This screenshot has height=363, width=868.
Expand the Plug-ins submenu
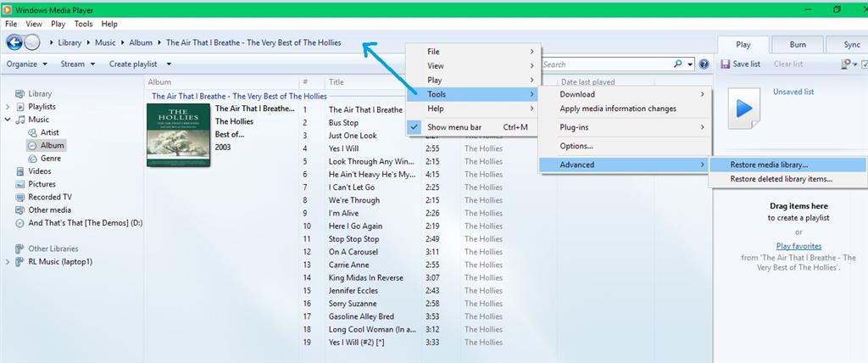click(625, 127)
